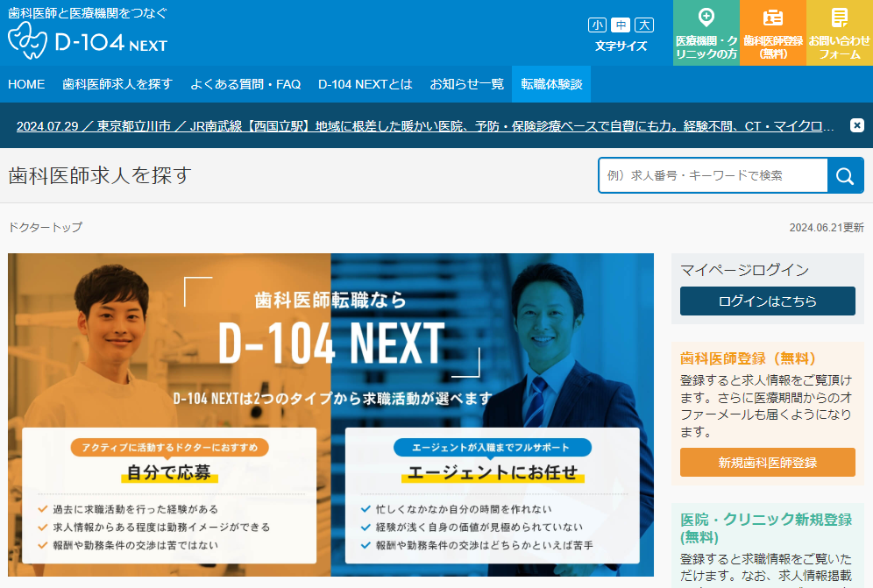This screenshot has height=588, width=873.
Task: Open お知らせ一覧 menu item
Action: [466, 84]
